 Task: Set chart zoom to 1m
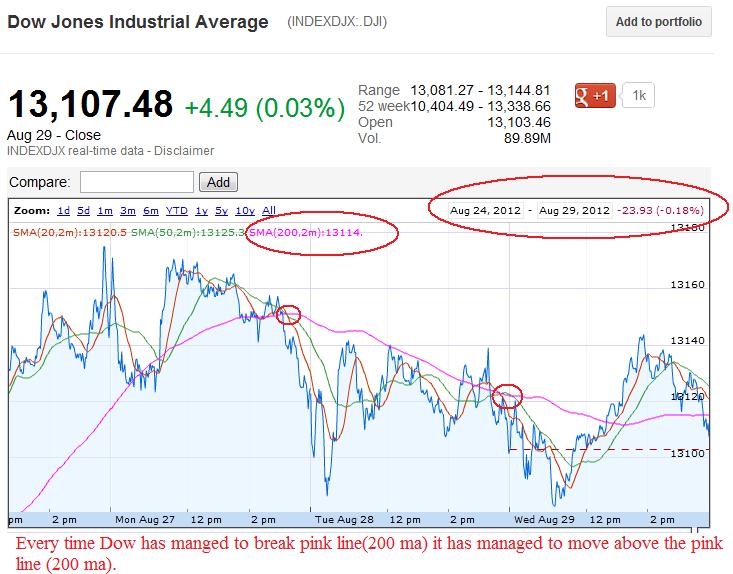click(105, 211)
